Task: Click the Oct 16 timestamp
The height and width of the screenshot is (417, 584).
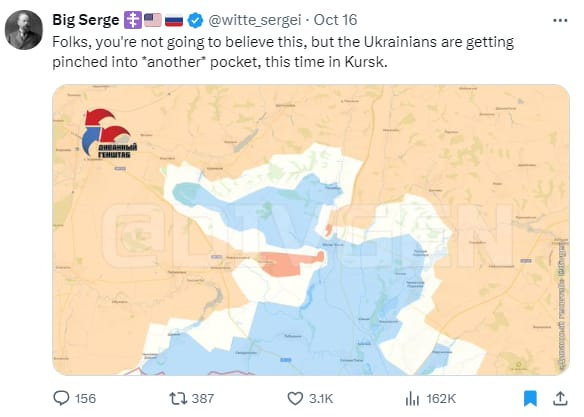Action: tap(335, 20)
